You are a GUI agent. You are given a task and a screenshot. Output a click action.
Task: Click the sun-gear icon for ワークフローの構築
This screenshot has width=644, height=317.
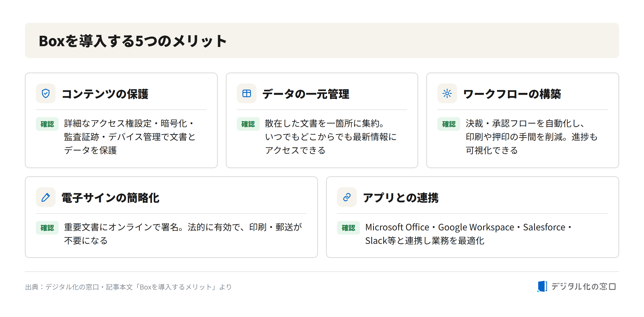pyautogui.click(x=447, y=93)
